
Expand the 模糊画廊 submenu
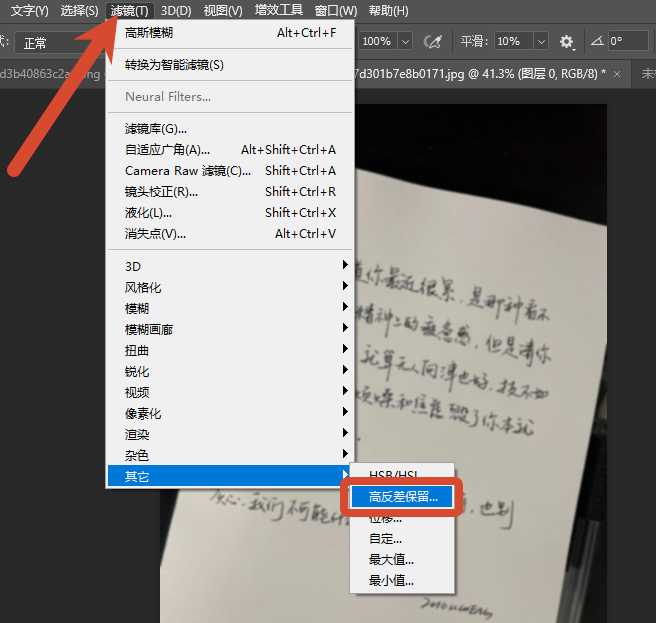tap(230, 329)
